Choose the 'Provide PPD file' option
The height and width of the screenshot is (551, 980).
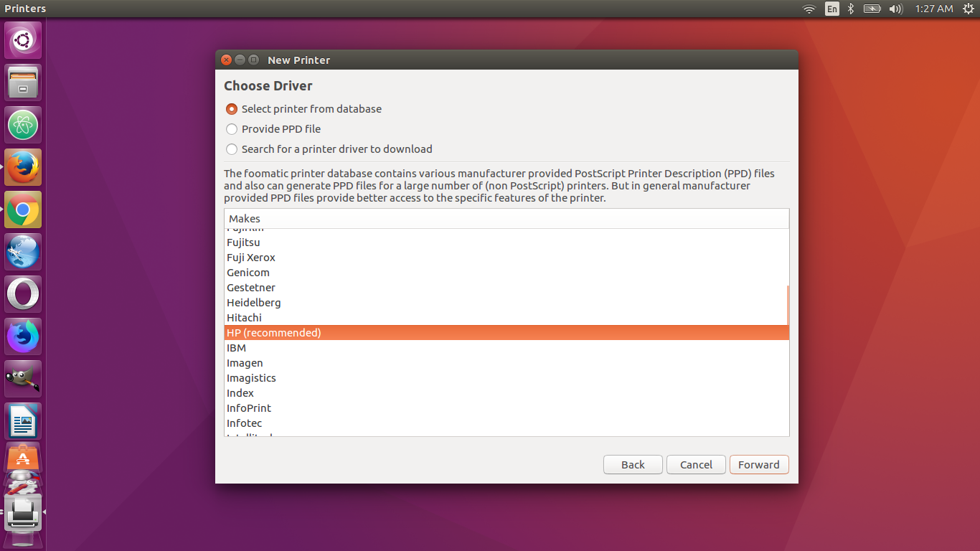click(x=273, y=129)
